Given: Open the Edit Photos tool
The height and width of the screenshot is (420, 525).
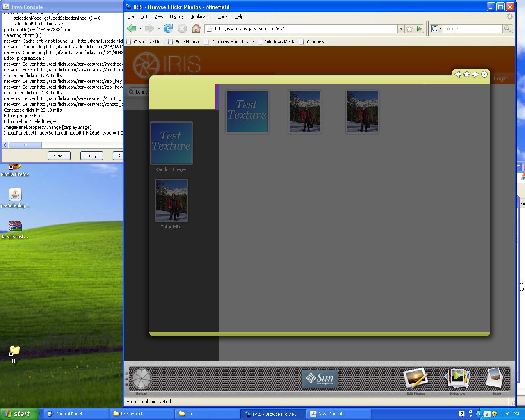Looking at the screenshot, I should tap(415, 378).
